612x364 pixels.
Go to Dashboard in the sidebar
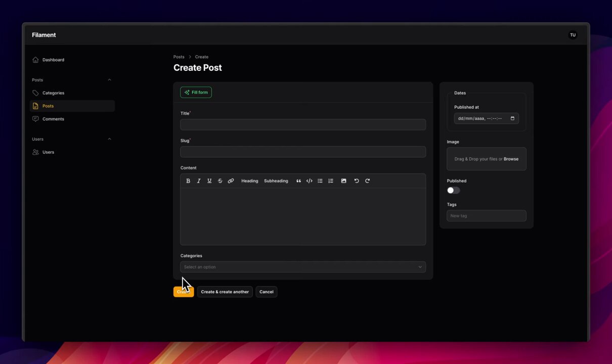click(53, 60)
